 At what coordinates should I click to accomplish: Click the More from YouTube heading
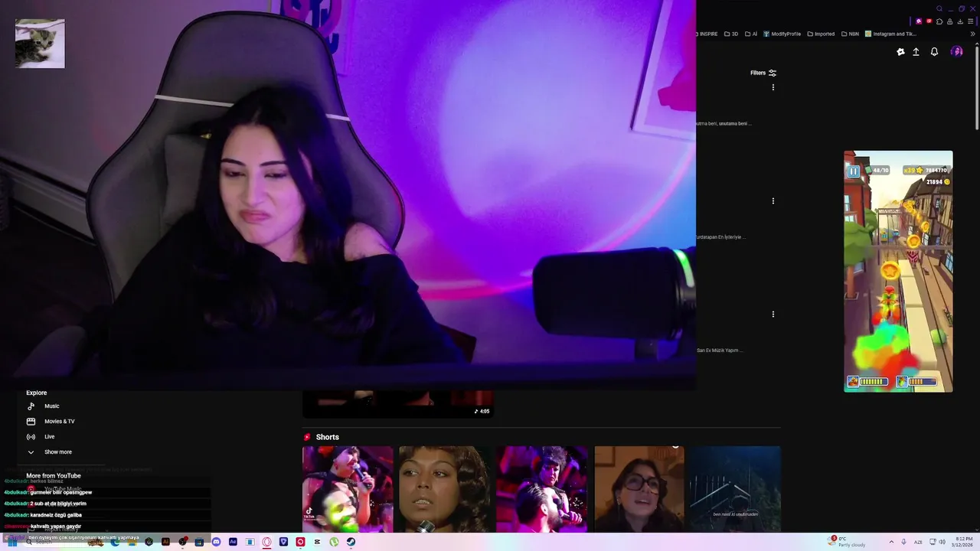point(53,475)
